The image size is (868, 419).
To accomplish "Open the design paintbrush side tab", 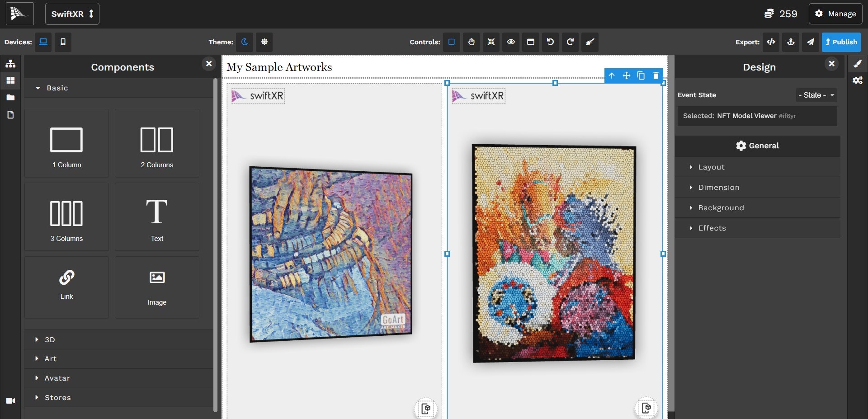I will (858, 64).
